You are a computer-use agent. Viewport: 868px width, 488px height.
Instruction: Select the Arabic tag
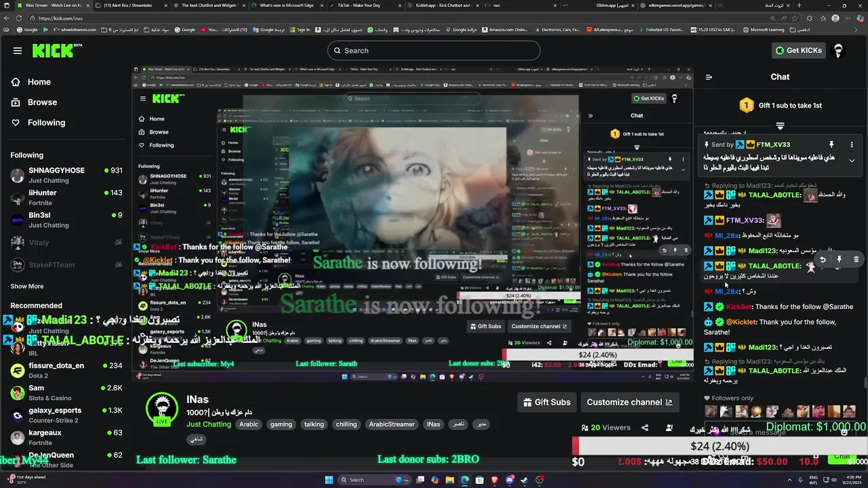(249, 424)
